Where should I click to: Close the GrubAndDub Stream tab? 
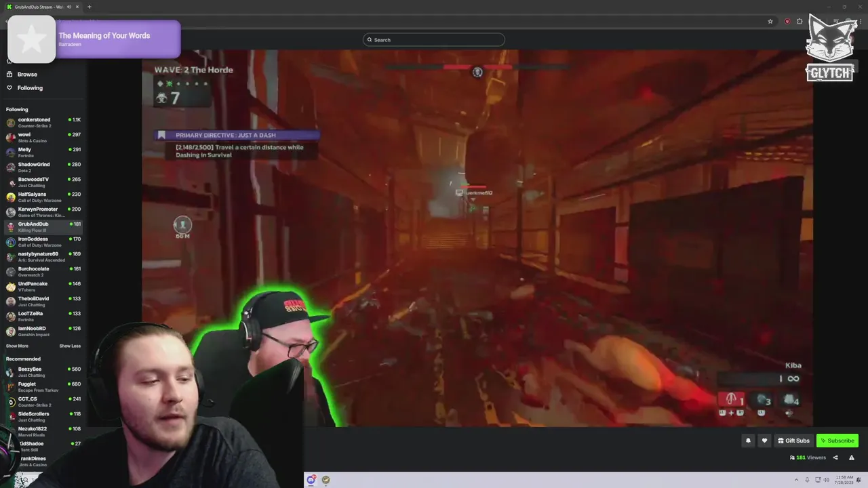(x=77, y=7)
